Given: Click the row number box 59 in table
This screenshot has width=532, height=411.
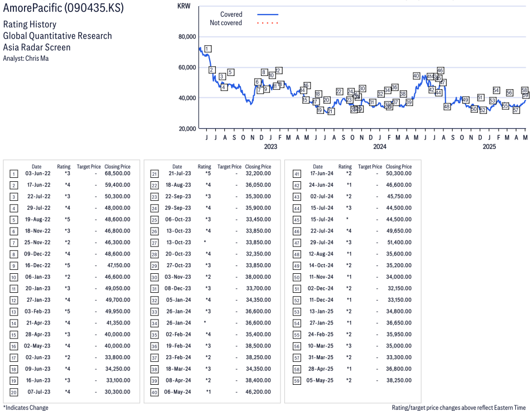Looking at the screenshot, I should coord(297,381).
